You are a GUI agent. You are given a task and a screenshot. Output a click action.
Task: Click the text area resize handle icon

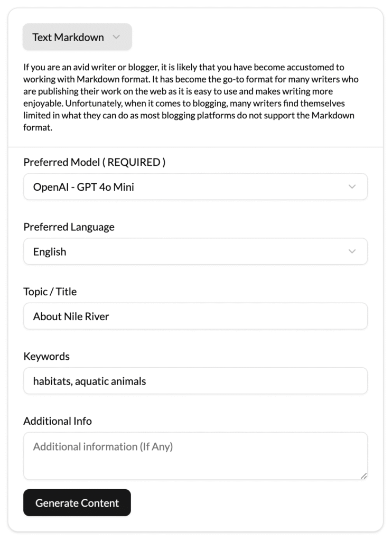[363, 476]
